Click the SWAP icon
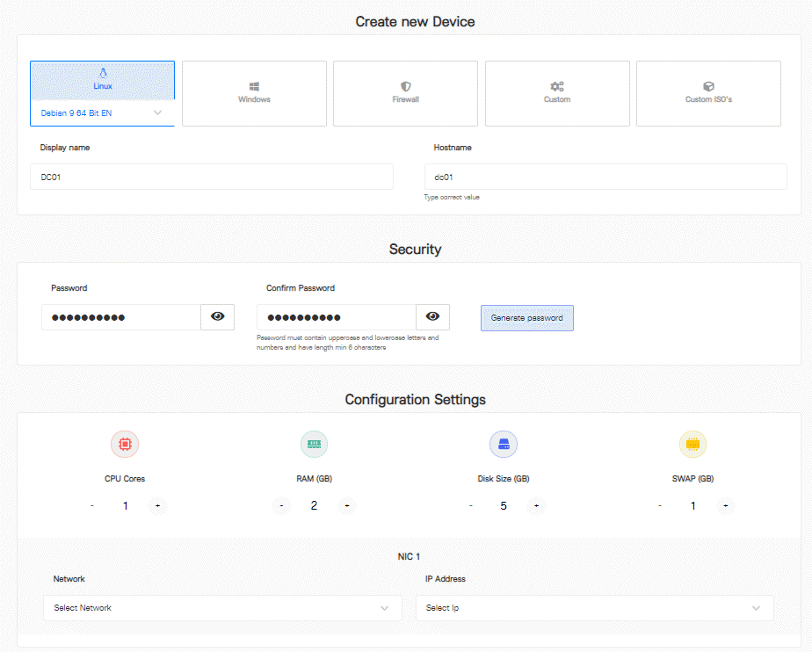This screenshot has width=812, height=652. pos(692,444)
